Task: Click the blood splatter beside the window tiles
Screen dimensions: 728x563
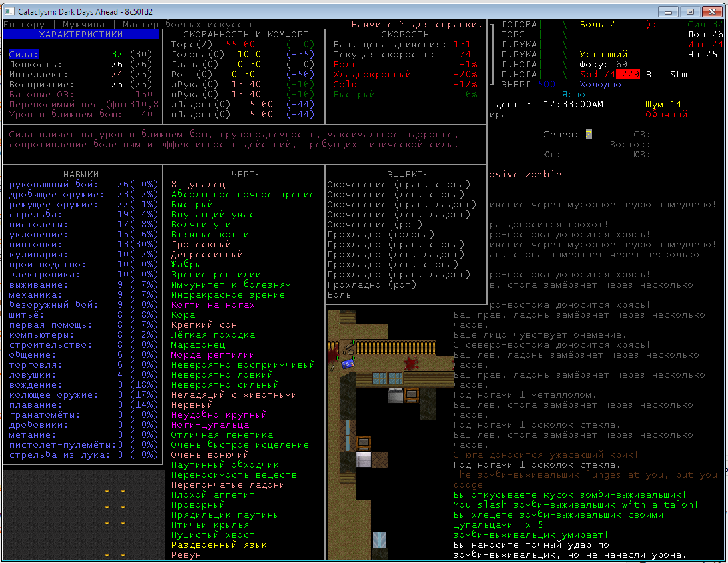Action: pos(411,364)
